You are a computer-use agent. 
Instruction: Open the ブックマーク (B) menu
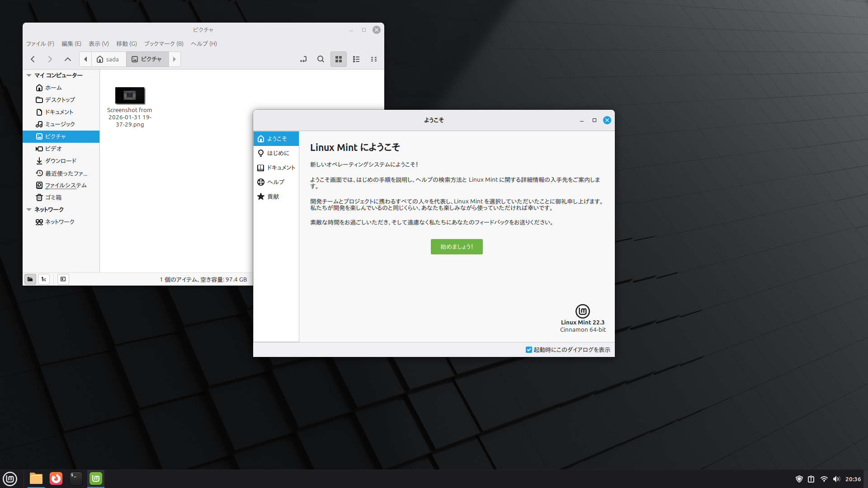(x=164, y=44)
